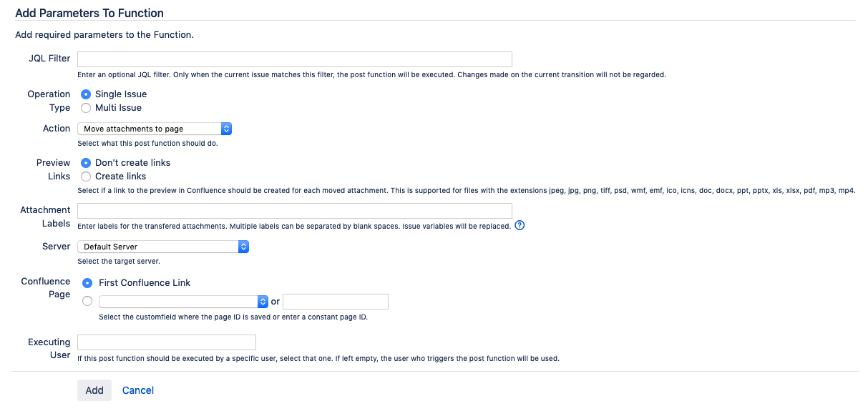868x411 pixels.
Task: Click the First Confluence Link label
Action: coord(145,283)
